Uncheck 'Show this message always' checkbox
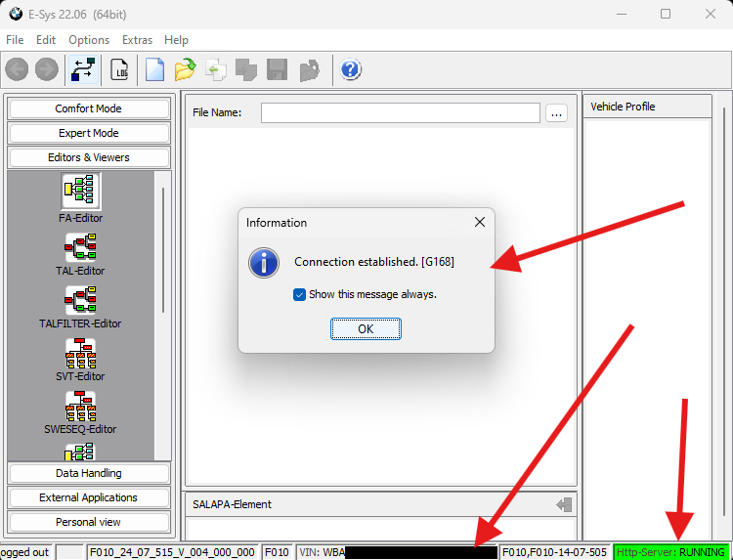 point(299,294)
